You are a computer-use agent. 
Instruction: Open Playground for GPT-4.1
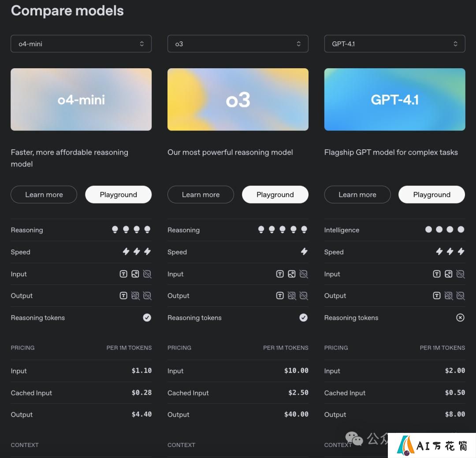coord(431,194)
